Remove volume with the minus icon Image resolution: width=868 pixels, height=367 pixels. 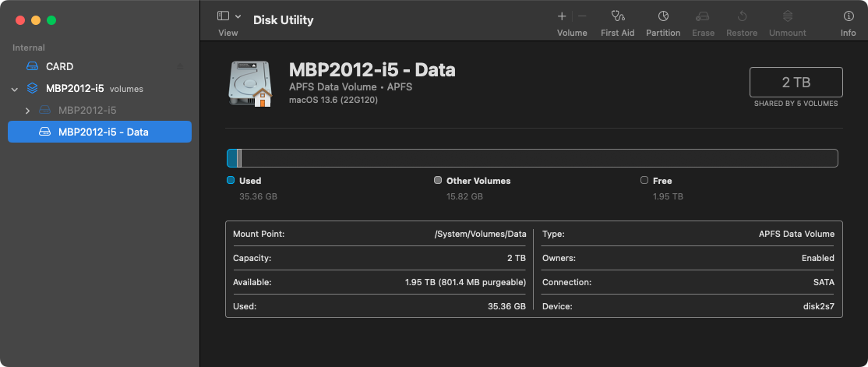[582, 16]
